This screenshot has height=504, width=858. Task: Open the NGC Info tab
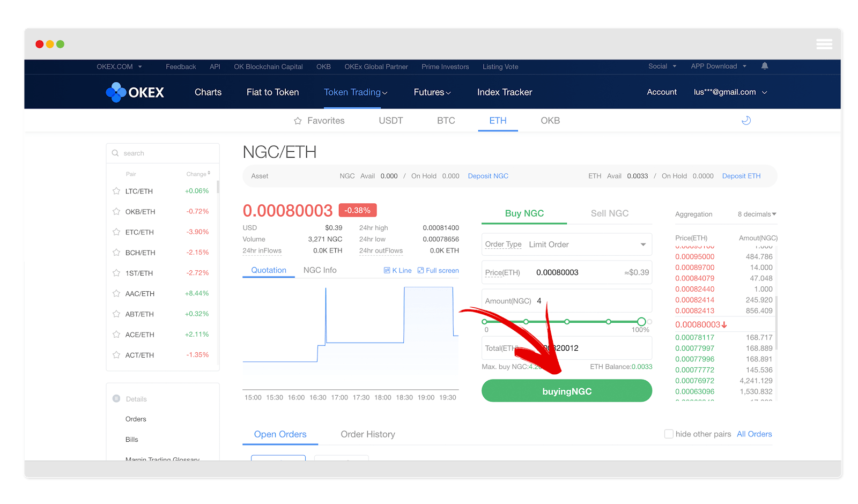pyautogui.click(x=320, y=270)
